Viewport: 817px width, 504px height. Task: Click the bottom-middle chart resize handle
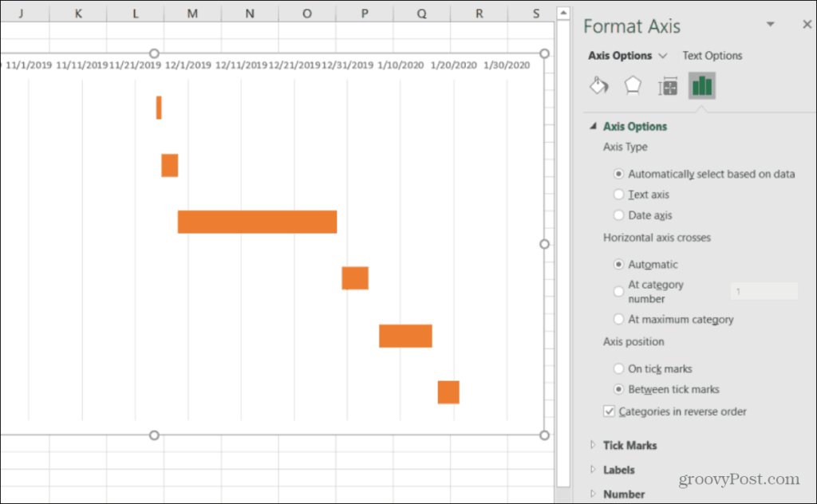point(154,435)
